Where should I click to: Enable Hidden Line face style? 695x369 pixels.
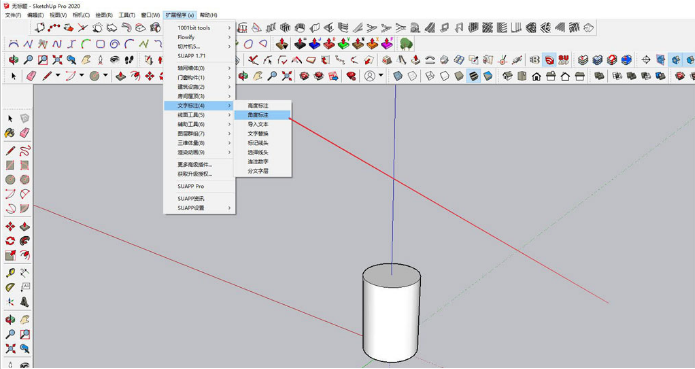[444, 76]
